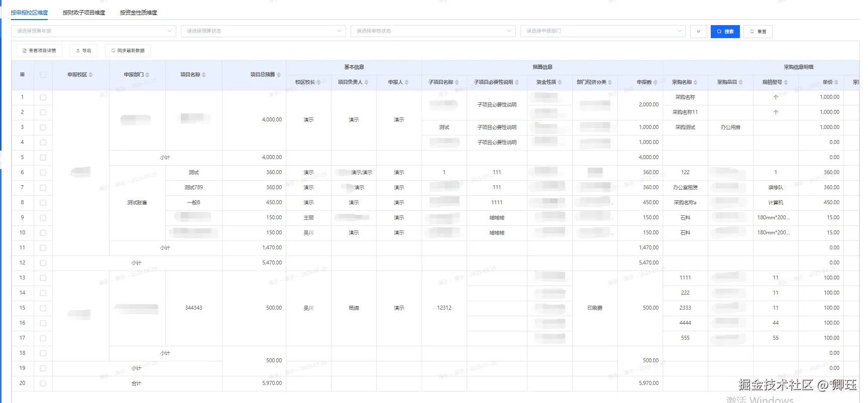
Task: Sort by 子项目名称 column sort icon
Action: [457, 82]
